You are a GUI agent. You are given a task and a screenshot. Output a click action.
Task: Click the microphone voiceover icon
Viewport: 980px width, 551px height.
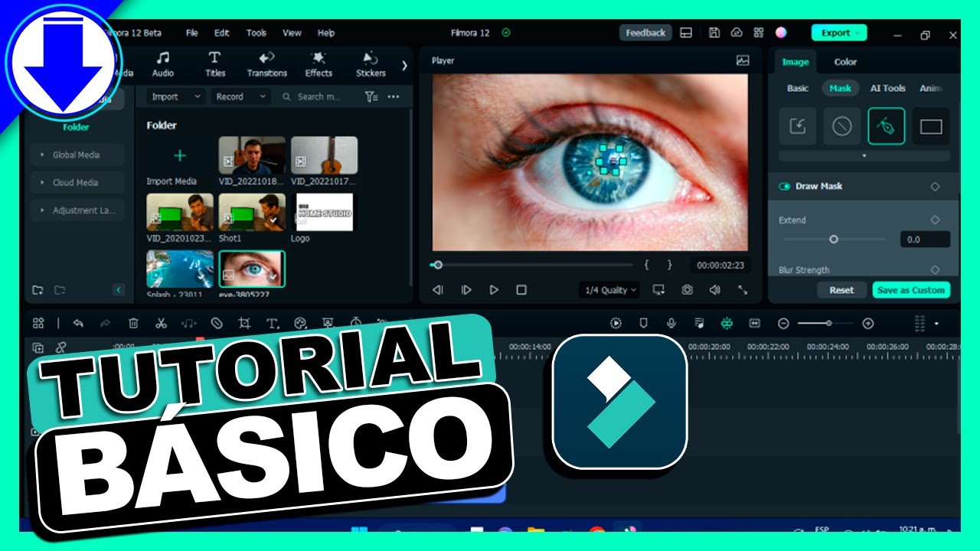coord(671,324)
